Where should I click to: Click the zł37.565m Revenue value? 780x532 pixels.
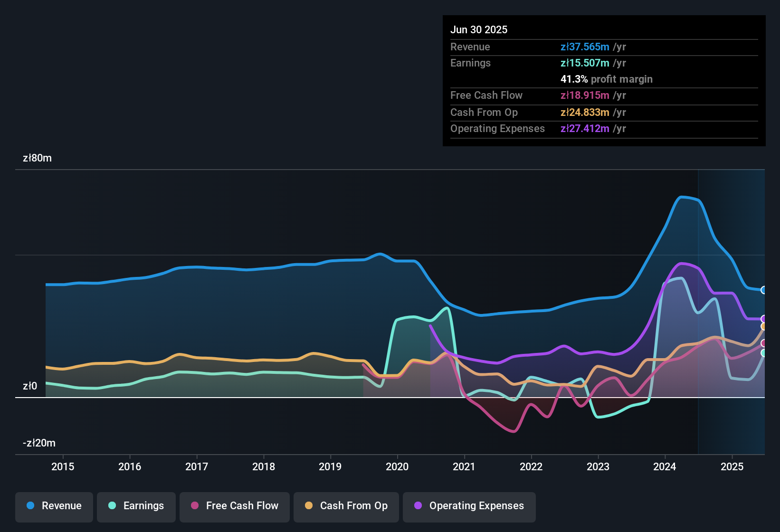click(x=585, y=47)
